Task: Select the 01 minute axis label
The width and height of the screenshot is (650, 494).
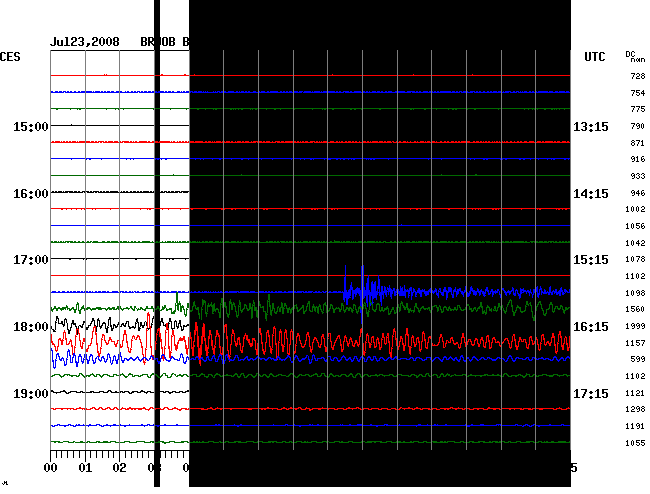Action: (85, 468)
